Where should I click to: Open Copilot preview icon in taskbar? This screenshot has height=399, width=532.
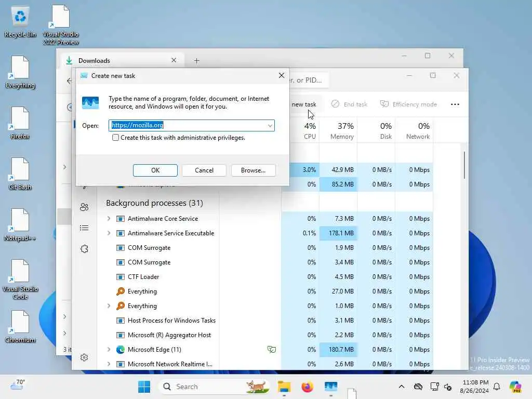coord(515,387)
